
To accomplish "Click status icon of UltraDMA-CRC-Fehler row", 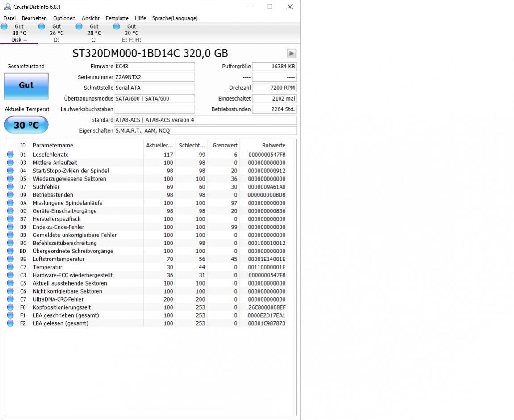I will click(x=10, y=299).
